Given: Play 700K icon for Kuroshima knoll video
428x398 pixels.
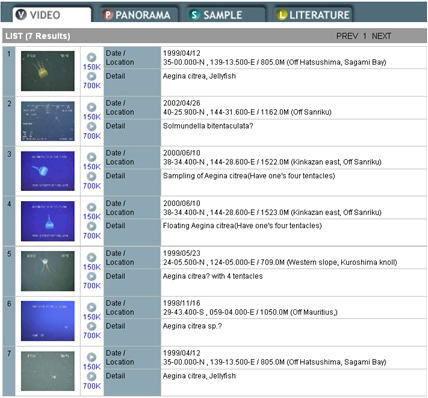Looking at the screenshot, I should (92, 276).
